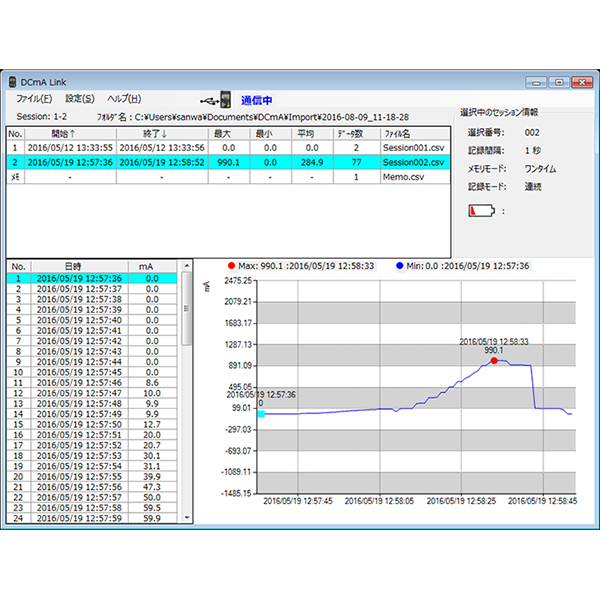Click the red low battery icon
Viewport: 600px width, 600px height.
click(481, 211)
